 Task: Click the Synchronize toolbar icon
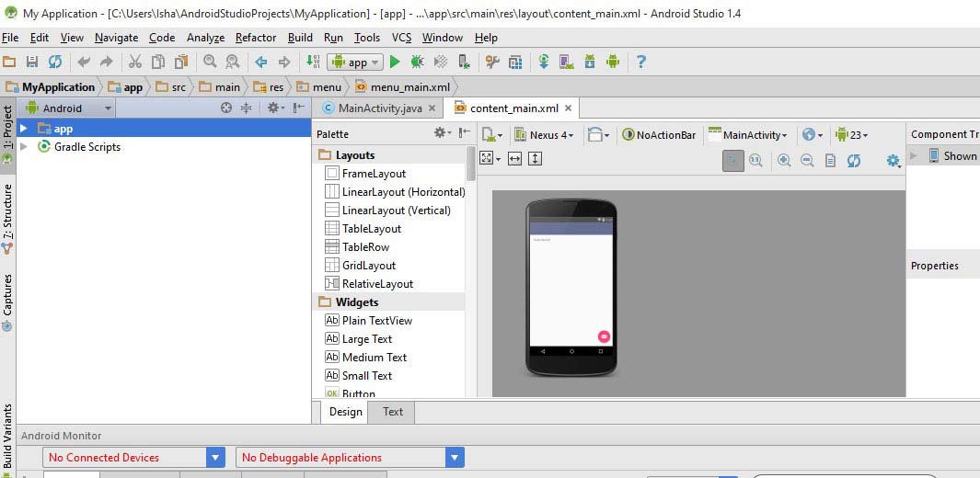pos(55,62)
